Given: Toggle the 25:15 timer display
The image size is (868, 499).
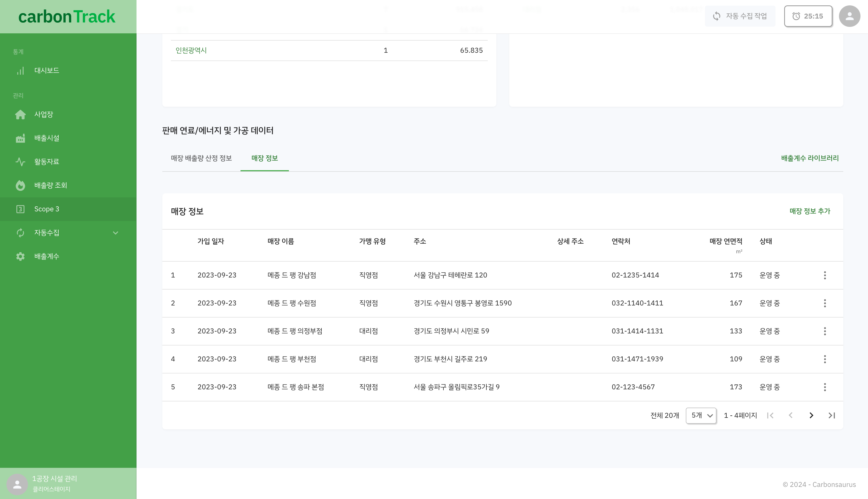Looking at the screenshot, I should [808, 16].
